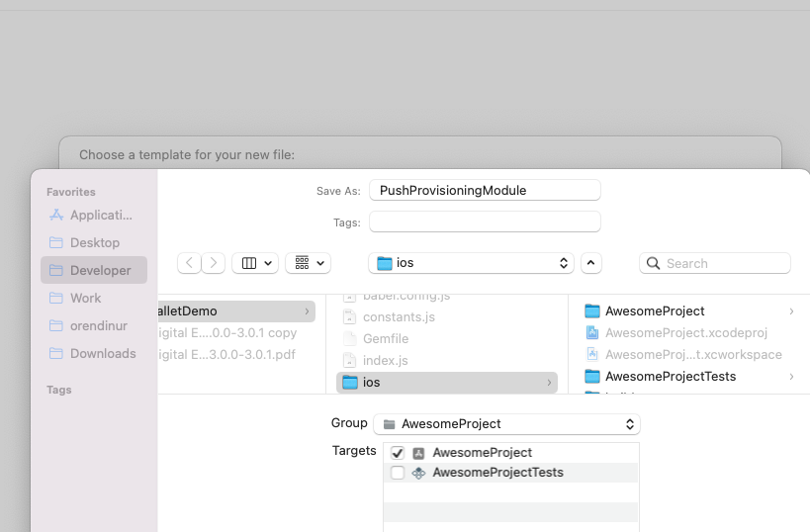Click the Tags text field

pyautogui.click(x=485, y=222)
